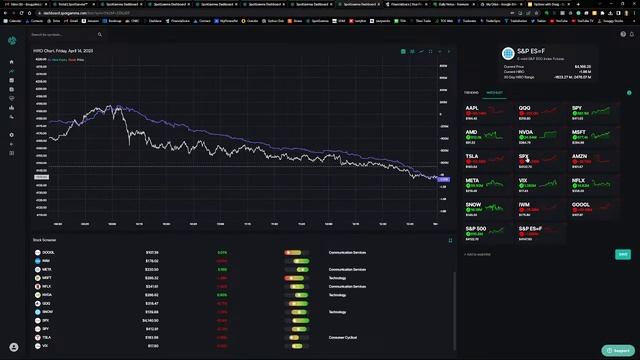Go back with browser back arrow
This screenshot has height=360, width=640.
click(x=5, y=13)
